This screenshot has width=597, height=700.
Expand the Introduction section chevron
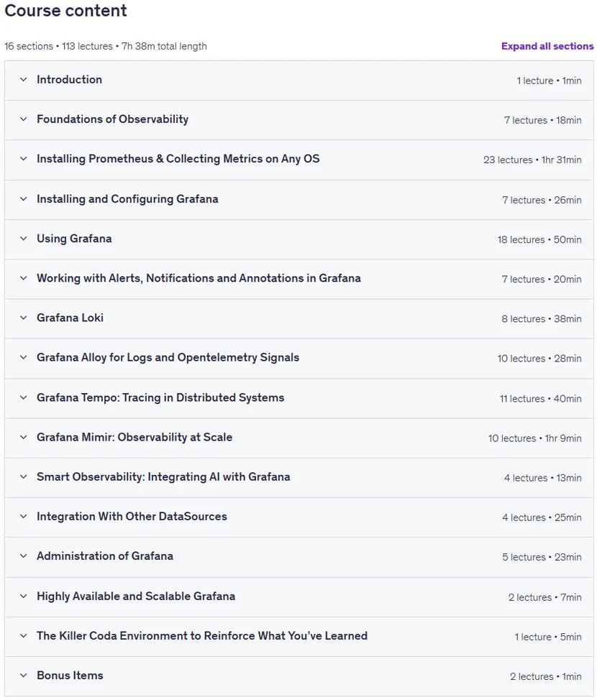[23, 80]
